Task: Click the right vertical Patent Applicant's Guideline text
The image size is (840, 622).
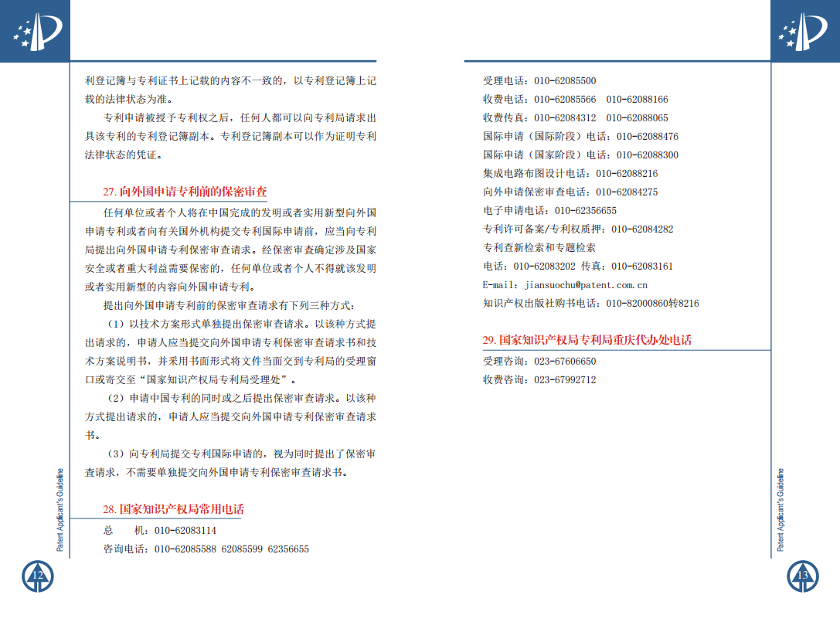Action: click(x=780, y=510)
